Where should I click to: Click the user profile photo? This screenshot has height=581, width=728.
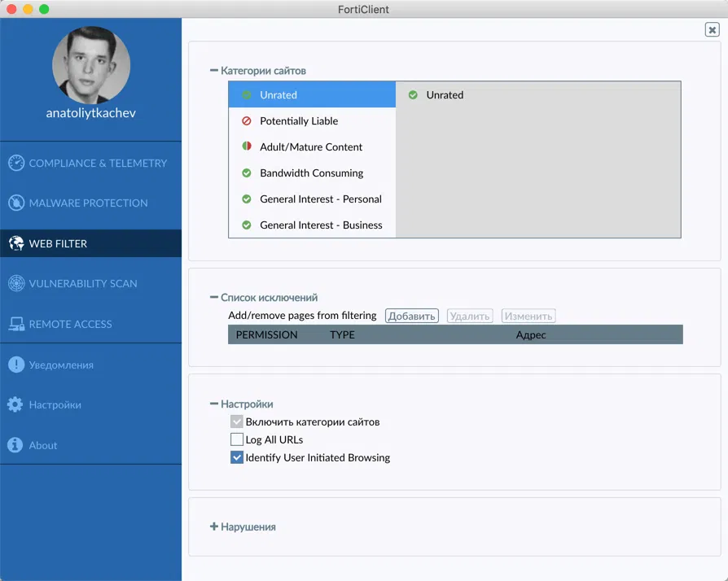pos(91,65)
